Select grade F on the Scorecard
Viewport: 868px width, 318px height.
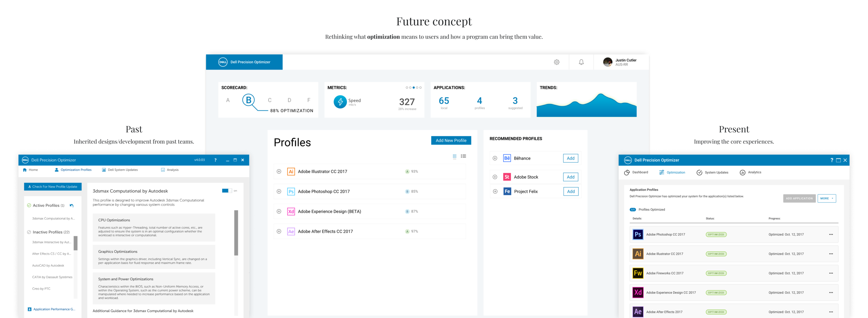309,100
